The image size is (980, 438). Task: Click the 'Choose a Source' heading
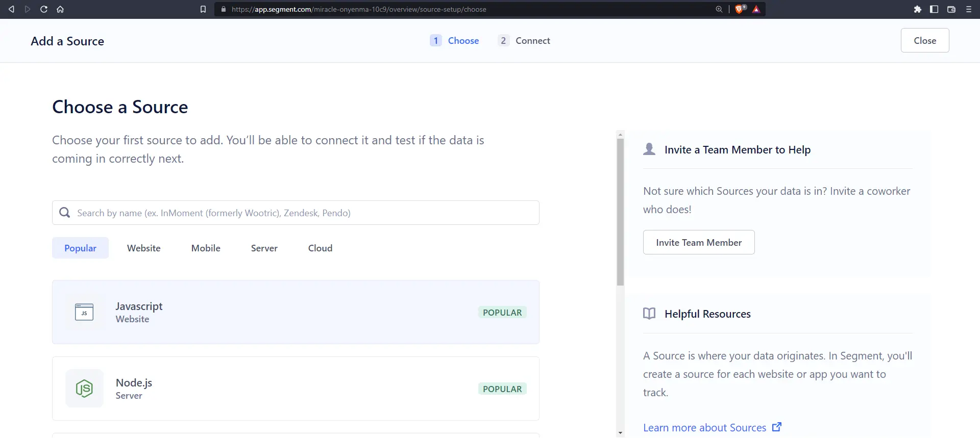pos(120,107)
